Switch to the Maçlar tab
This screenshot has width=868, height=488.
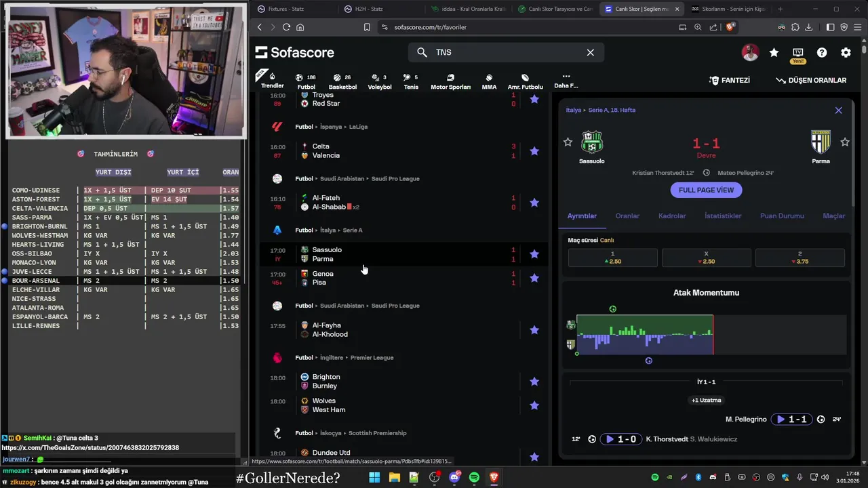click(833, 216)
